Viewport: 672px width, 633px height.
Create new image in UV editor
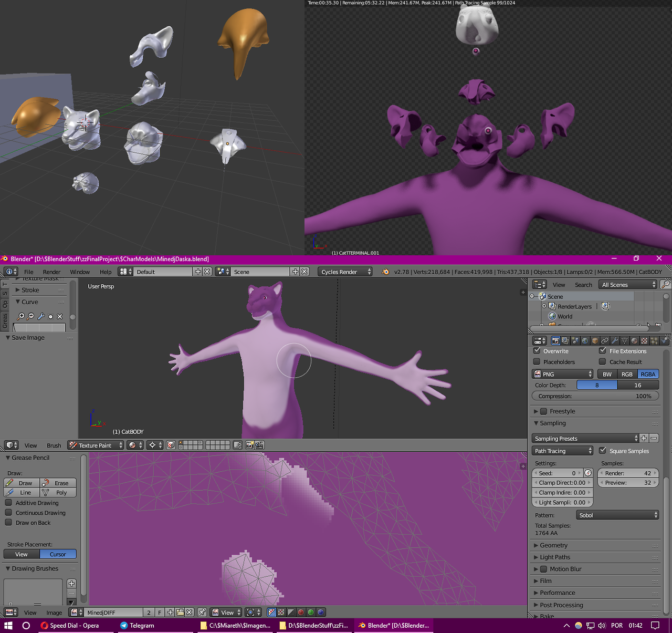[x=170, y=612]
